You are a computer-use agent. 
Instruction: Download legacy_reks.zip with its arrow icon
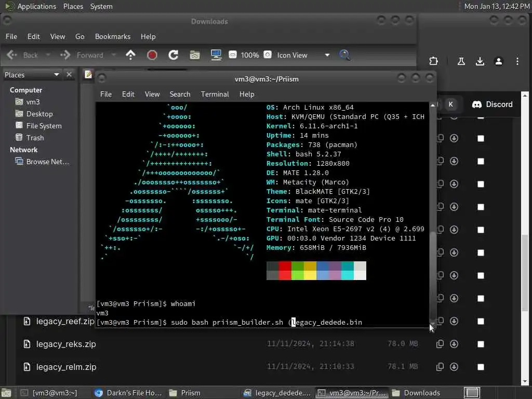[454, 344]
